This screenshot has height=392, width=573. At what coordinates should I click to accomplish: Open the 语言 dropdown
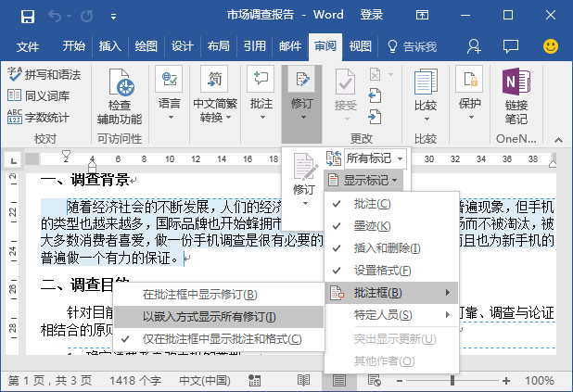pos(169,95)
